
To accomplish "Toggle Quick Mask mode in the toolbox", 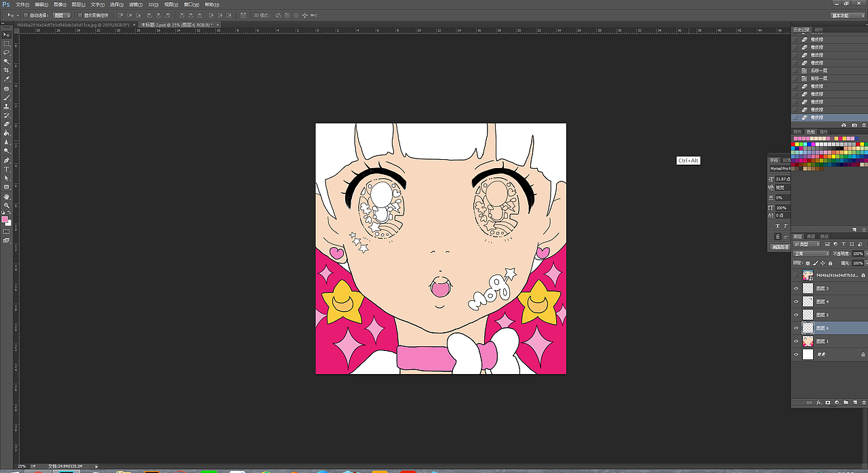I will [7, 231].
